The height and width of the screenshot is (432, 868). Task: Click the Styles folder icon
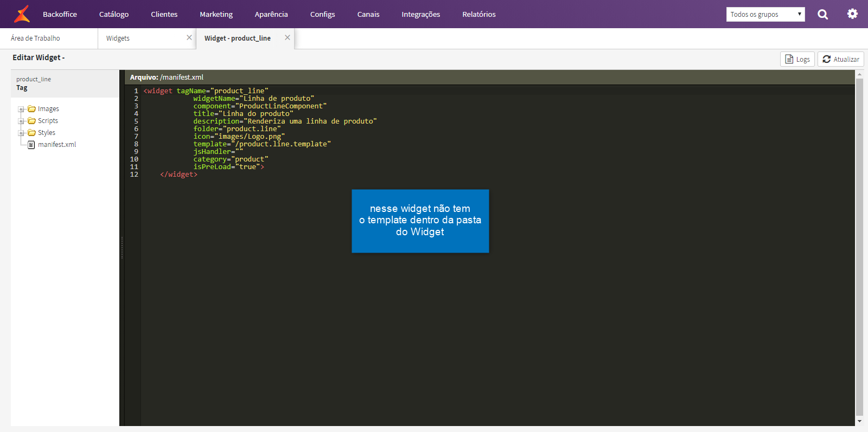[32, 133]
